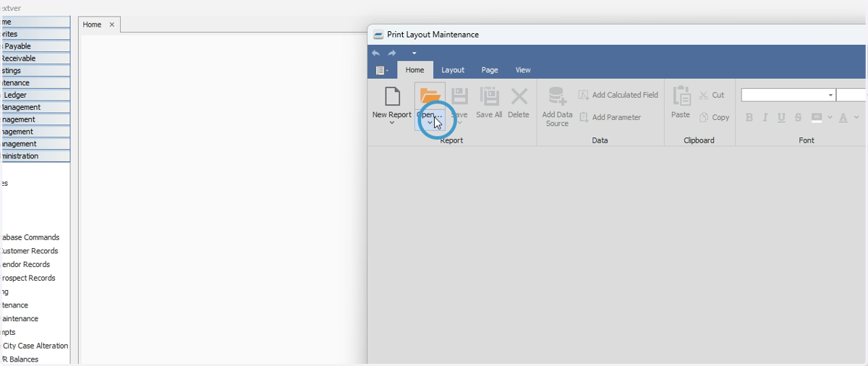Expand the Open report dropdown arrow
This screenshot has width=868, height=366.
pyautogui.click(x=430, y=124)
